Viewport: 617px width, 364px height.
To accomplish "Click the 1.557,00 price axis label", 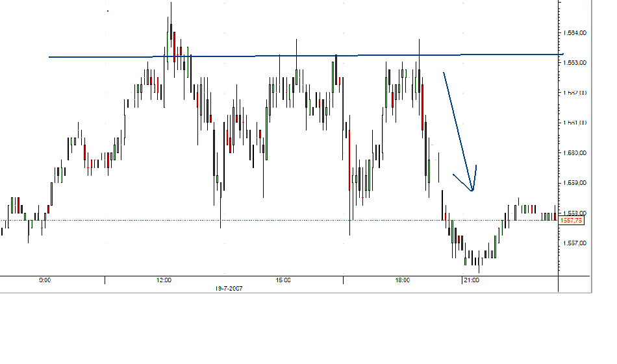I will pyautogui.click(x=575, y=243).
